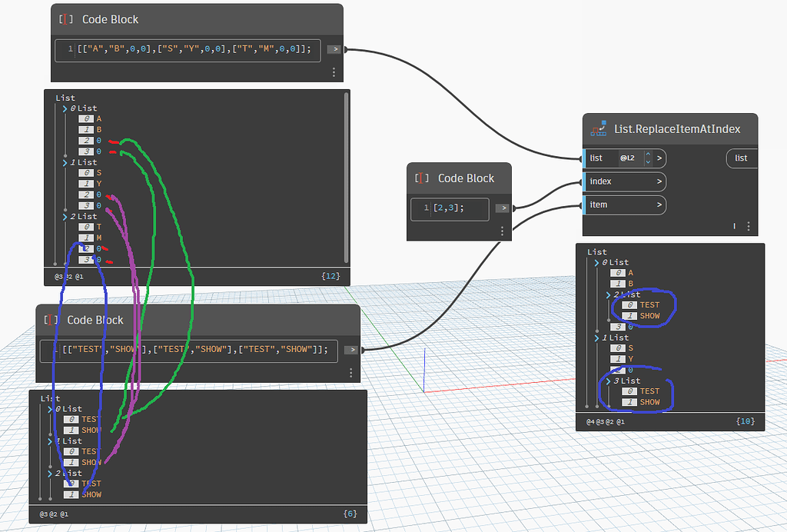787x532 pixels.
Task: Click the bracket icon on the top Code Block header
Action: [x=66, y=19]
